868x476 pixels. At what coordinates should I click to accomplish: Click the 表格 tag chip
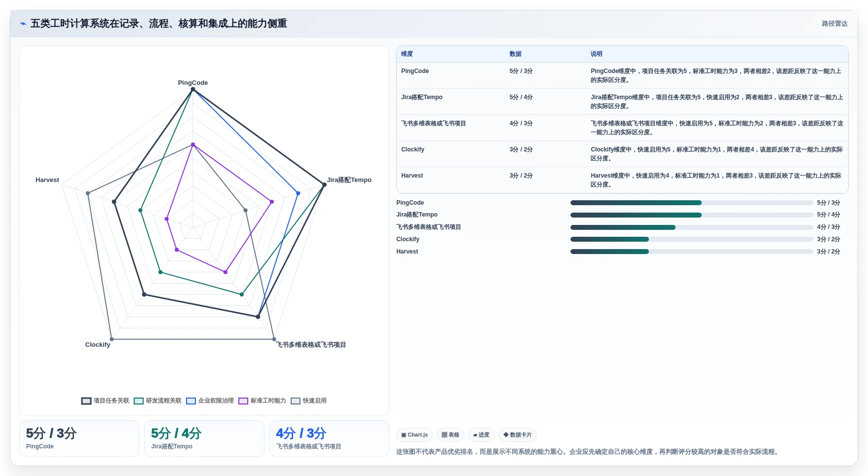pos(450,435)
